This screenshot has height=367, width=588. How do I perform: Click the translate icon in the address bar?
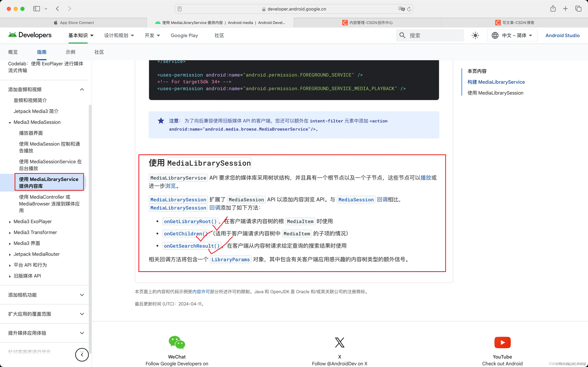401,9
